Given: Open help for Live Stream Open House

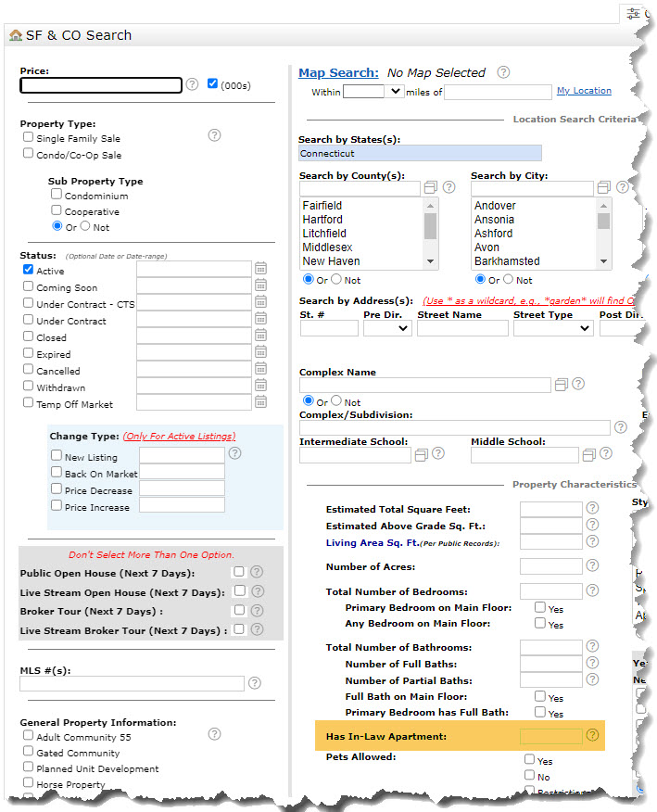Looking at the screenshot, I should (x=258, y=590).
